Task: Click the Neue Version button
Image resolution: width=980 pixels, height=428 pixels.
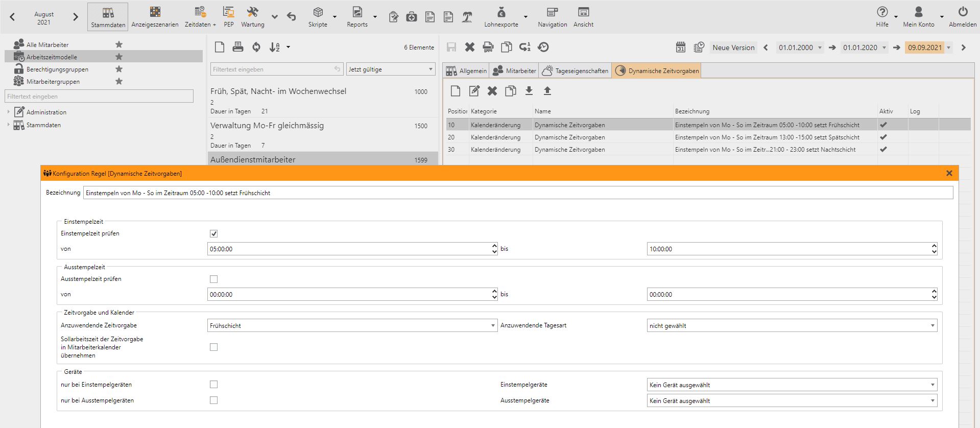Action: pos(733,47)
